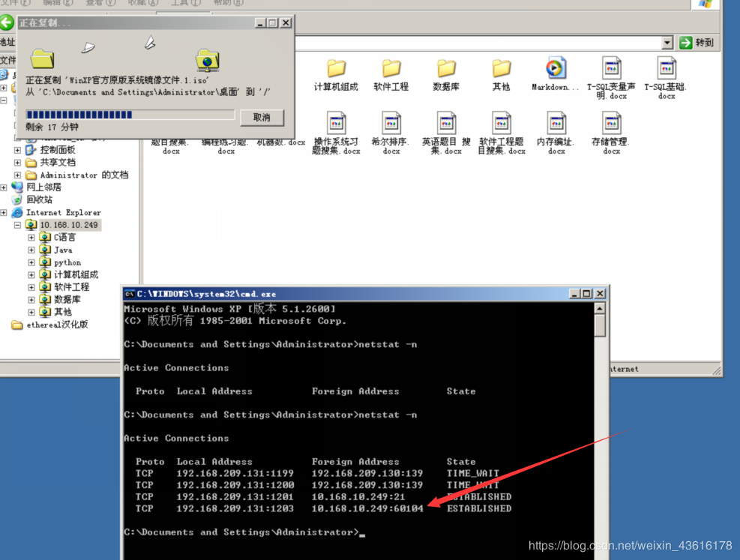This screenshot has height=560, width=740.
Task: Select 其他 under the FTP node
Action: [63, 312]
